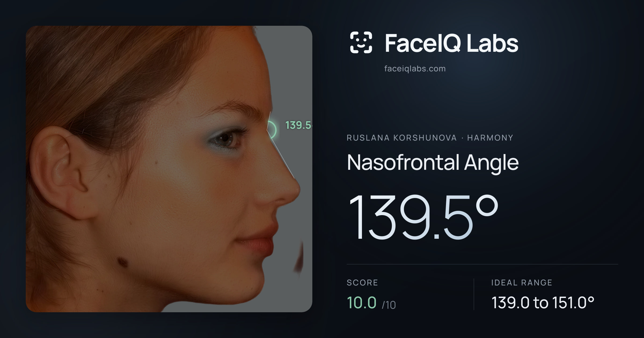Click the /10 score denominator
Screen dimensions: 644x338
[x=389, y=305]
